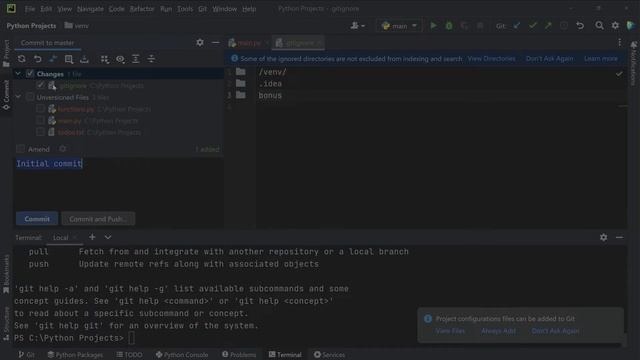Click Expand All in Commit toolbar
Image resolution: width=640 pixels, height=360 pixels.
click(136, 59)
